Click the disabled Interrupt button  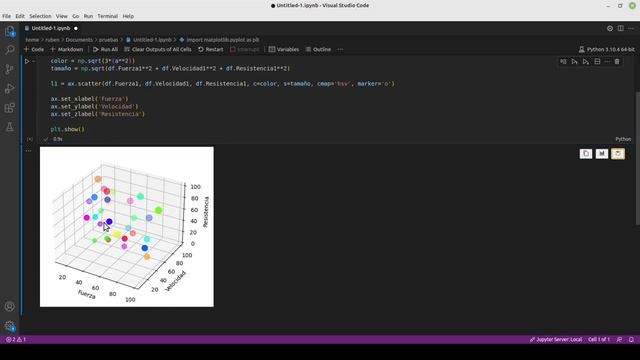tap(244, 49)
